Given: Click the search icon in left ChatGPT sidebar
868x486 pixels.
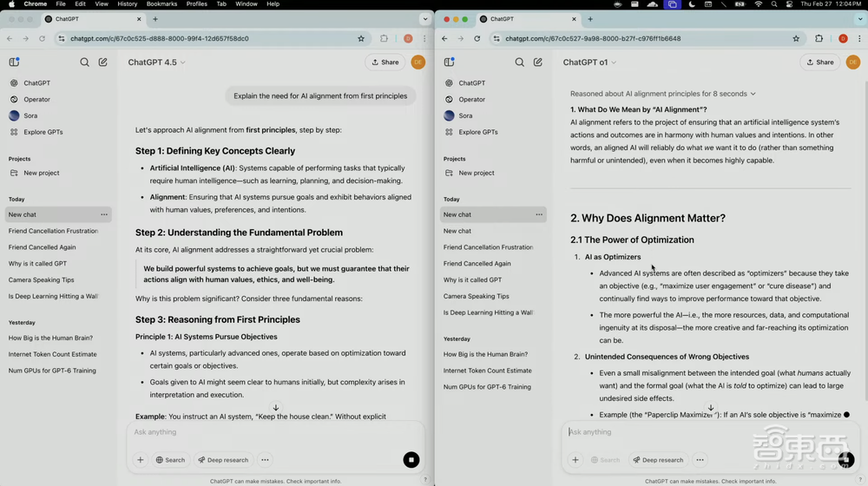Looking at the screenshot, I should coord(84,62).
